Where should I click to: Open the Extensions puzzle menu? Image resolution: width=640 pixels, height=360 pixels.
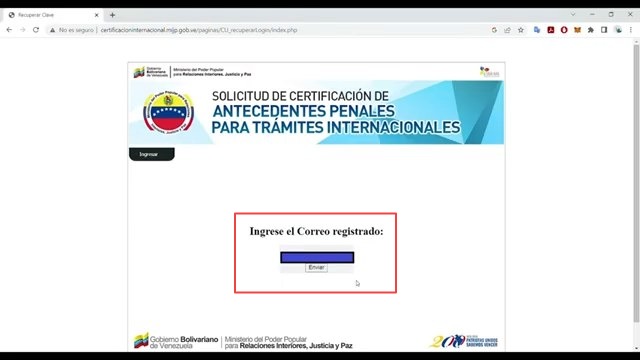tap(591, 30)
